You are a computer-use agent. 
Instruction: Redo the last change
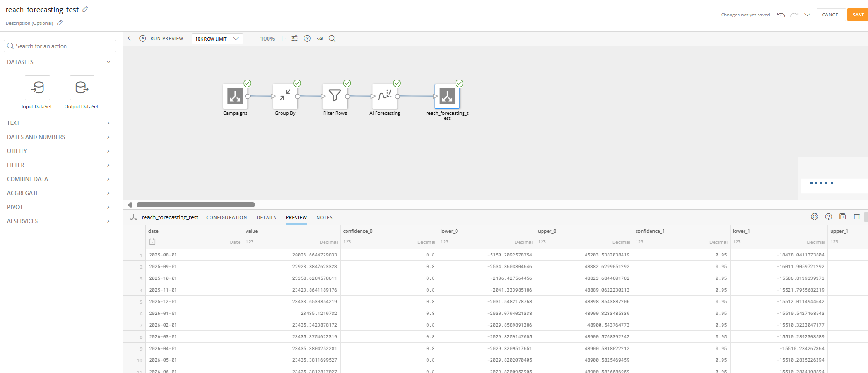[x=794, y=15]
